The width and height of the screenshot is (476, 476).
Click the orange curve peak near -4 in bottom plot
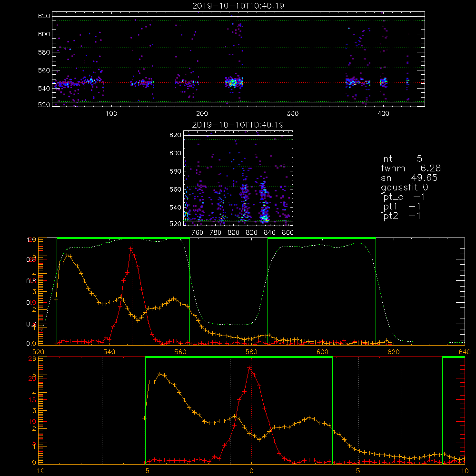coord(159,374)
